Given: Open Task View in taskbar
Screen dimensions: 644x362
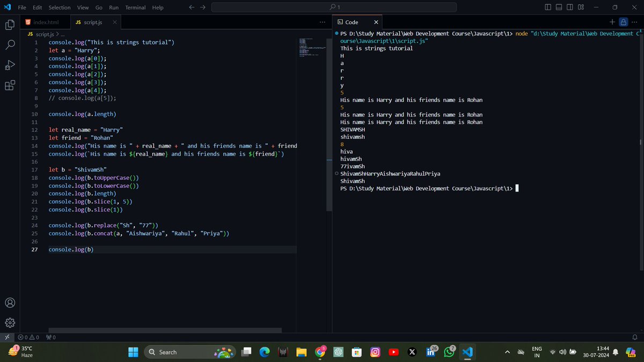Looking at the screenshot, I should point(247,352).
